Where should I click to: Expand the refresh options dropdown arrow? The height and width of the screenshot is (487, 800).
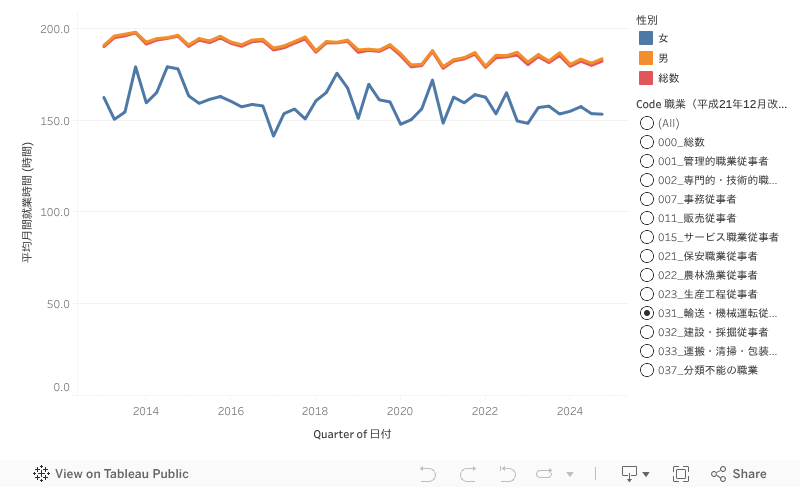point(570,474)
